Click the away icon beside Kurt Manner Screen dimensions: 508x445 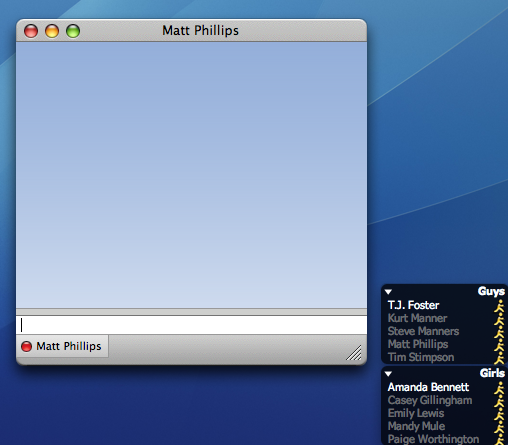pyautogui.click(x=499, y=319)
